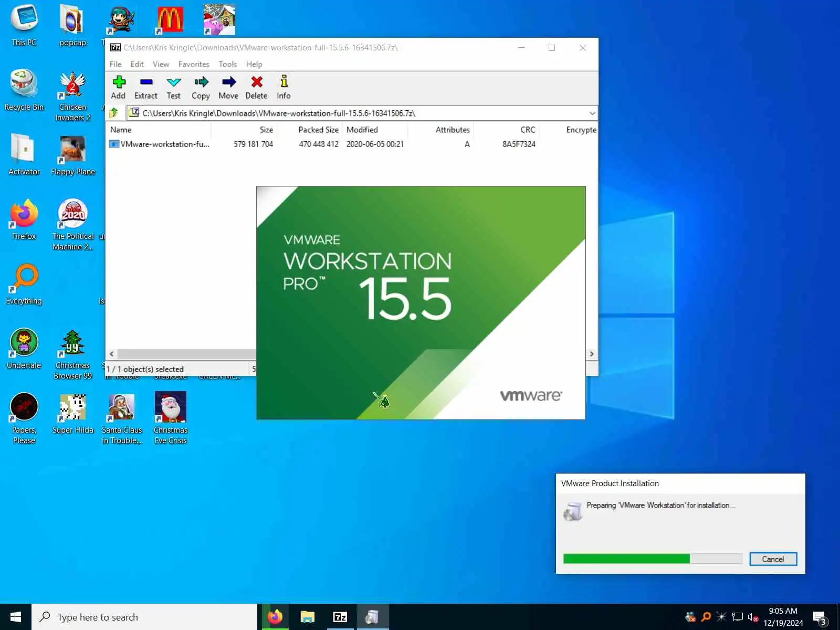Go up one folder level in 7-Zip
840x630 pixels.
tap(113, 113)
